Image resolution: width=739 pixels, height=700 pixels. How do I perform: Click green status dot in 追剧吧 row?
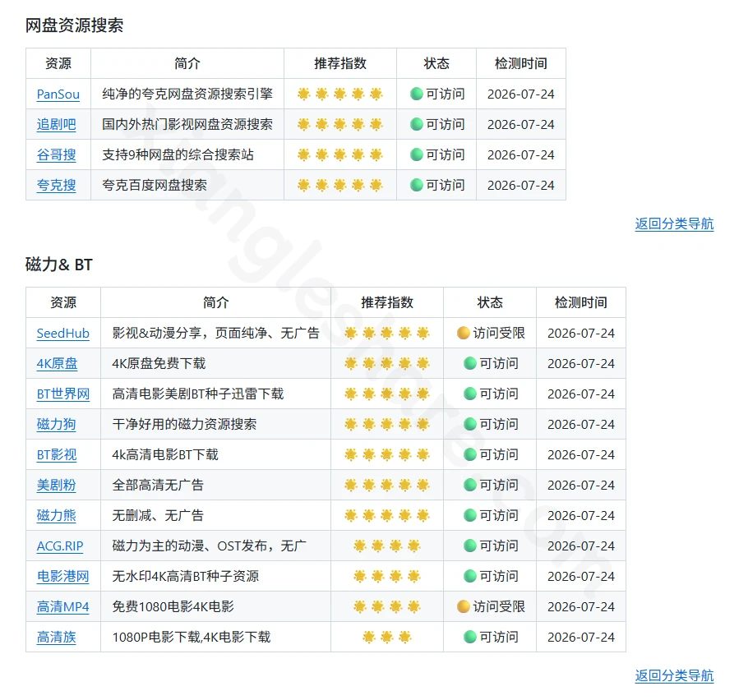coord(417,124)
